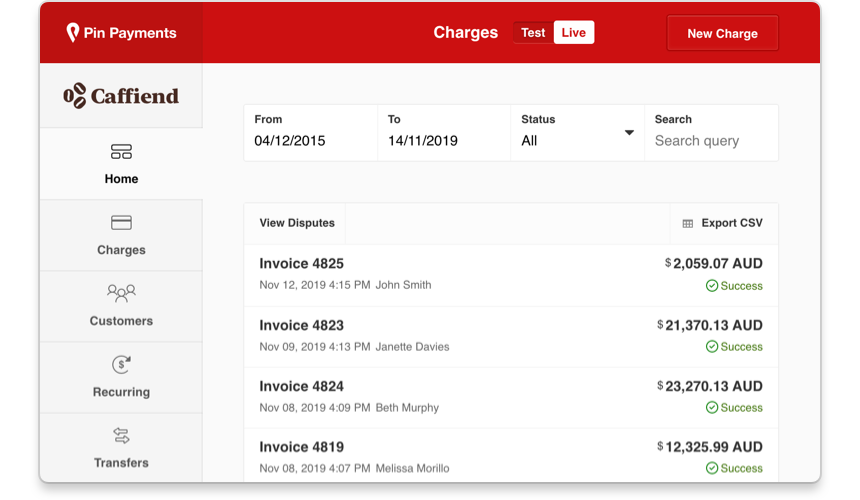Open Charges via the card icon

coord(121,223)
